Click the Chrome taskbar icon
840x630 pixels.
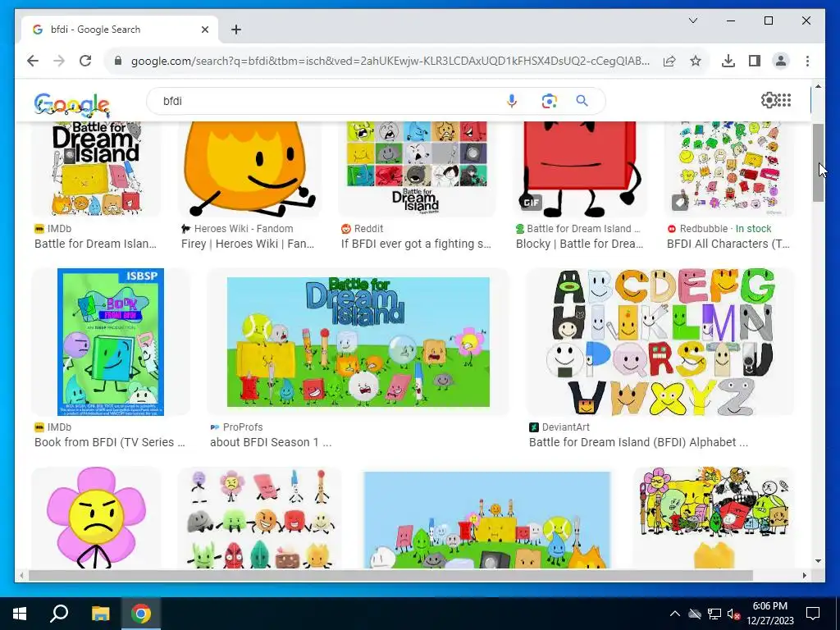[x=141, y=614]
